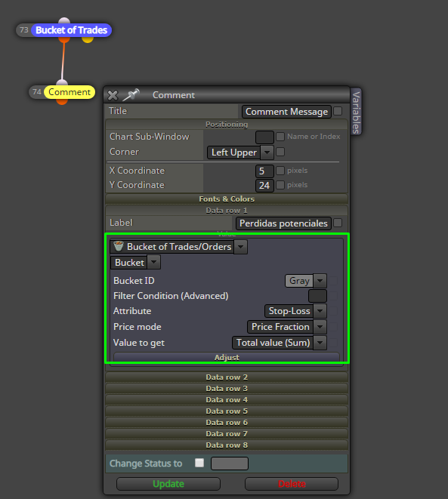The height and width of the screenshot is (499, 448).
Task: Click the Filter Condition (Advanced) box
Action: pos(317,296)
